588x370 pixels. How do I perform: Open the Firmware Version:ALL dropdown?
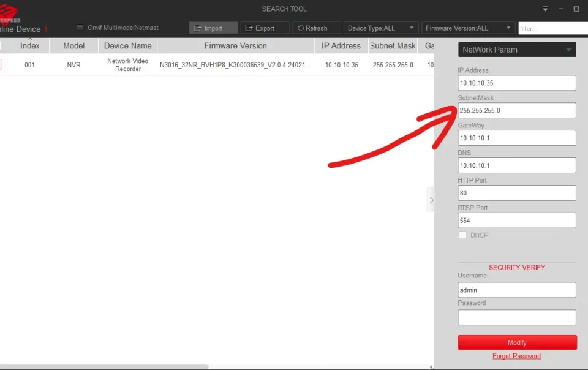point(469,28)
